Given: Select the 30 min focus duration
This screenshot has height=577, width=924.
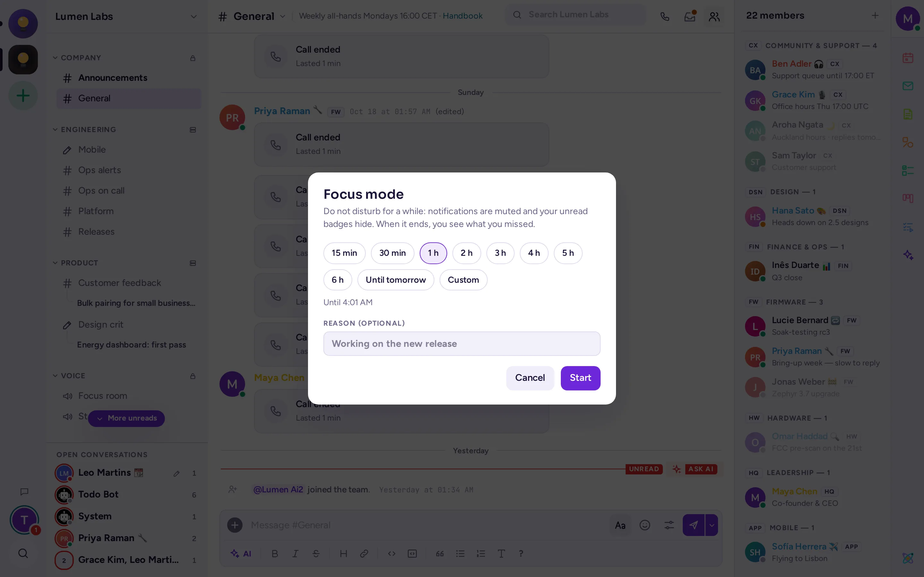Looking at the screenshot, I should click(x=392, y=253).
